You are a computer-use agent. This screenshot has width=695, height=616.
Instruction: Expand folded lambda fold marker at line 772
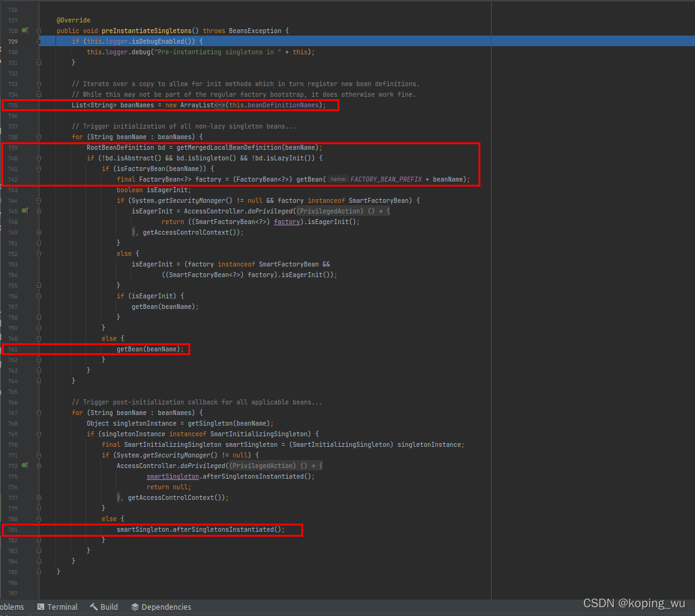[39, 466]
